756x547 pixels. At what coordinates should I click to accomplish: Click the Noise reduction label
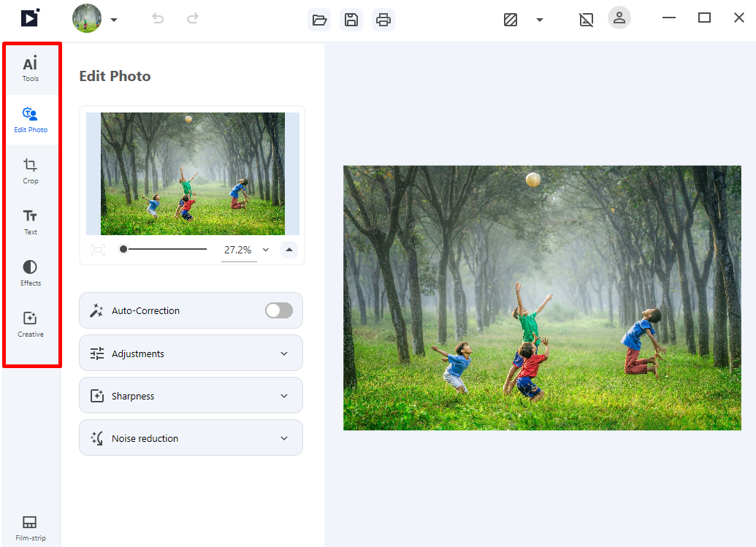pos(145,439)
